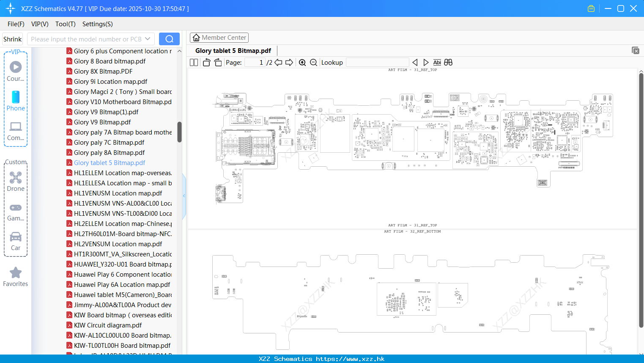644x363 pixels.
Task: Rotate the page clockwise
Action: pos(218,63)
